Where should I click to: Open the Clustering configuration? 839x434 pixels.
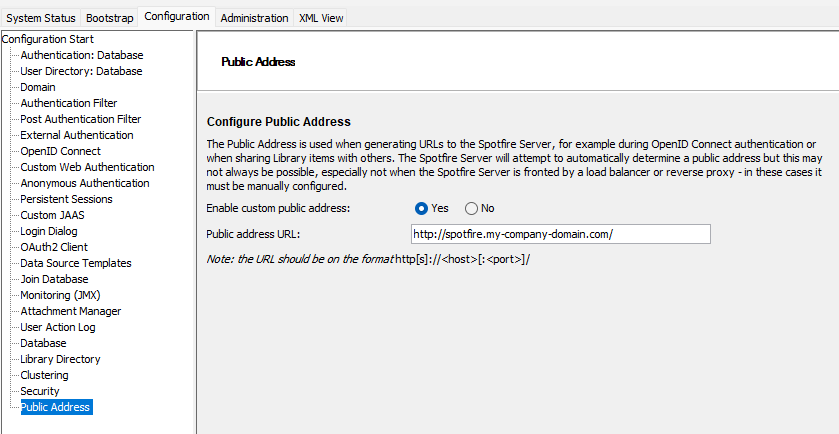point(44,375)
